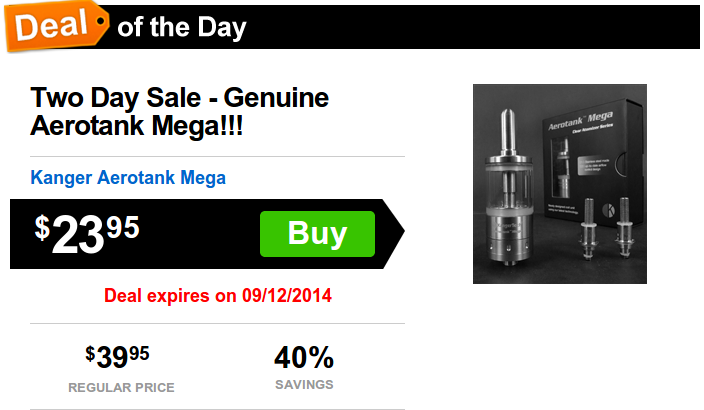Screen dimensions: 704x410
Task: Click the black arrow tip of the price banner
Action: click(x=394, y=232)
